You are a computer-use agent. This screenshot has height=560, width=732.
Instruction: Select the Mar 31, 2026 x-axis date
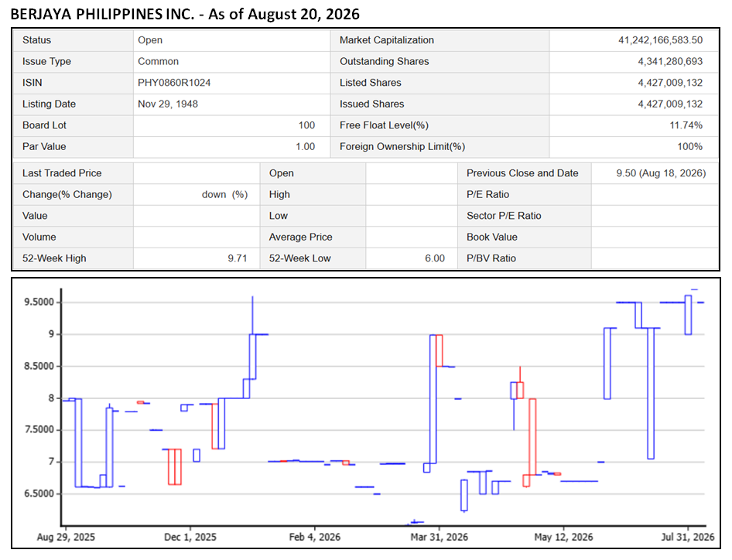tap(439, 537)
